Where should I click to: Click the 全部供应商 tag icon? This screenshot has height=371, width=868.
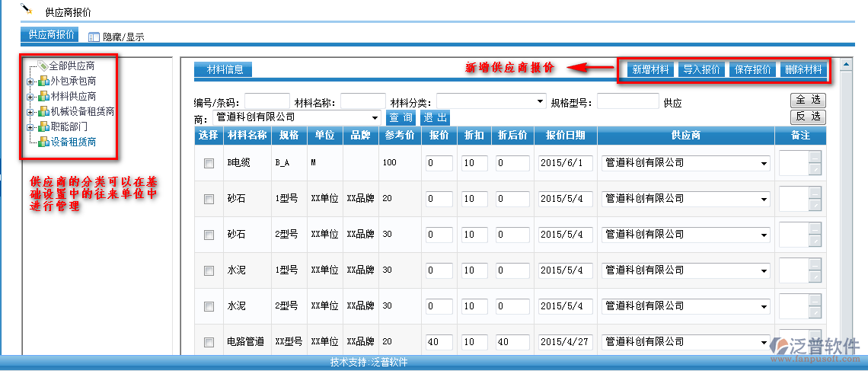point(43,66)
